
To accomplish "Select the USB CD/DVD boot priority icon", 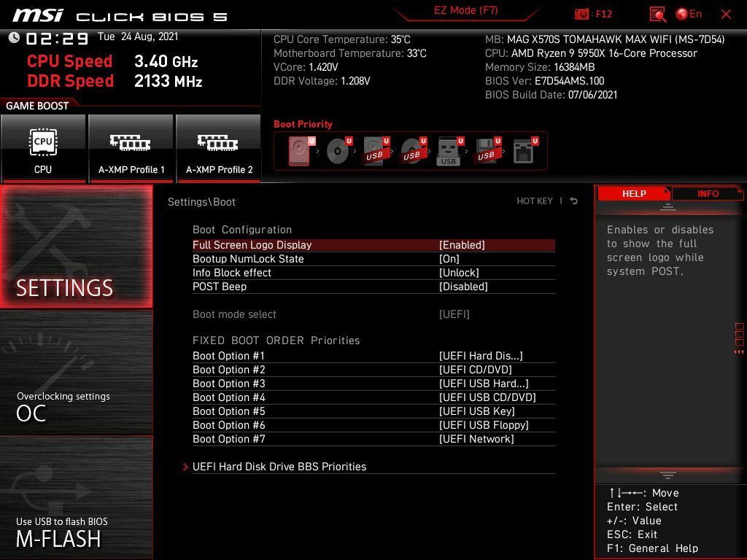I will click(413, 151).
